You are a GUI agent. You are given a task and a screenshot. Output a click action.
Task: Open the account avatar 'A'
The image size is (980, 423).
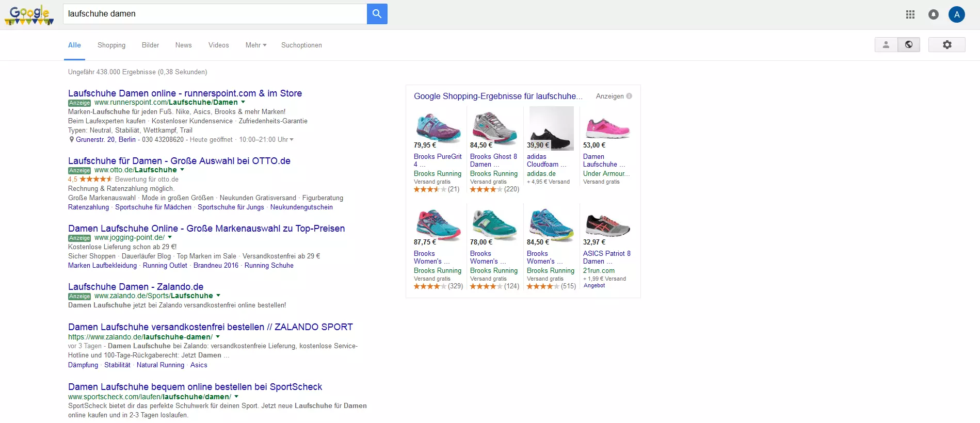coord(957,14)
